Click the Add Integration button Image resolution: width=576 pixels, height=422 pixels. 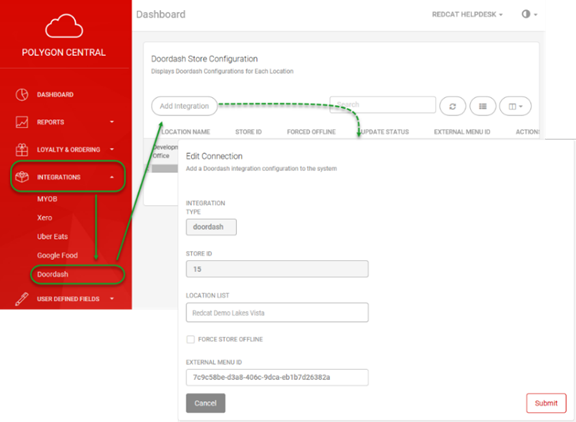pos(184,106)
